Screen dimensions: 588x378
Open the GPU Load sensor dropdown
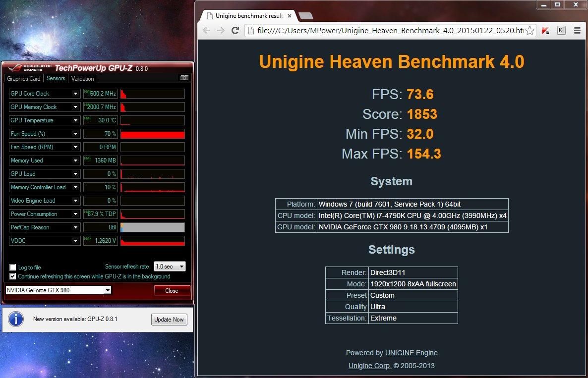[75, 174]
